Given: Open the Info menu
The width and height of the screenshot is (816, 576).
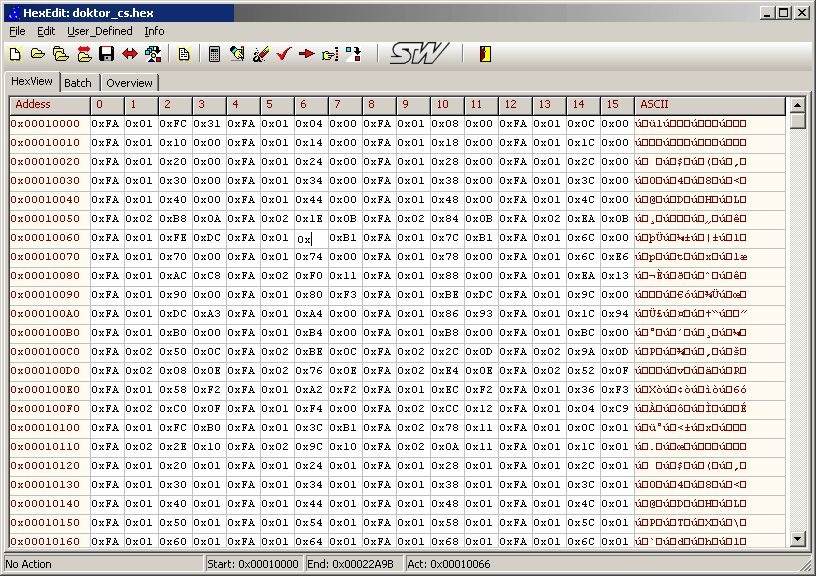Looking at the screenshot, I should coord(153,31).
